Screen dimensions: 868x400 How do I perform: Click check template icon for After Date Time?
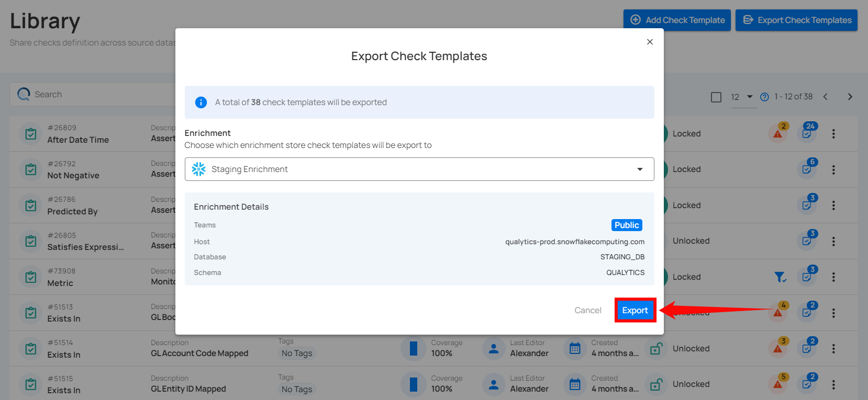31,134
